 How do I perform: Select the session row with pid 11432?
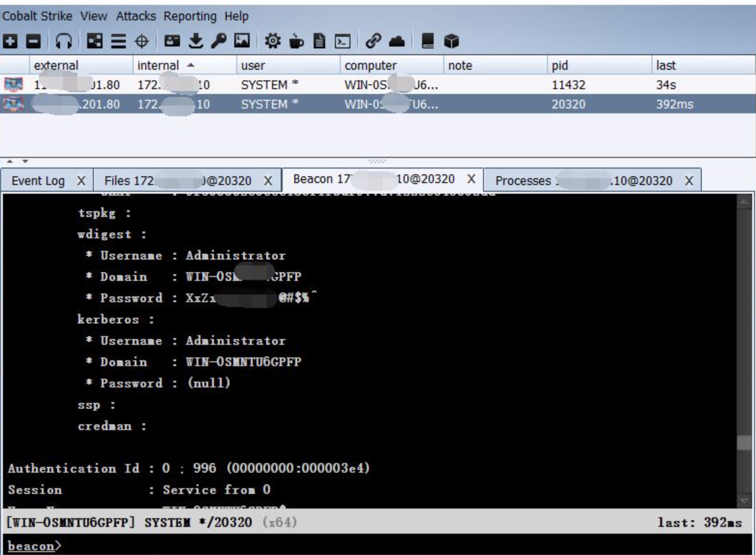tap(378, 85)
